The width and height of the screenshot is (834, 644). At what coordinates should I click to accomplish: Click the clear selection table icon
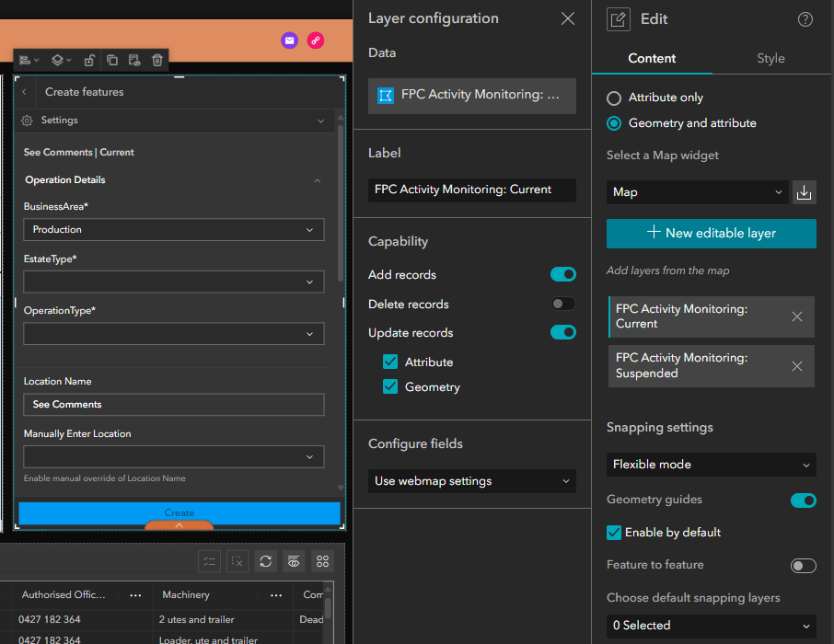[x=237, y=561]
